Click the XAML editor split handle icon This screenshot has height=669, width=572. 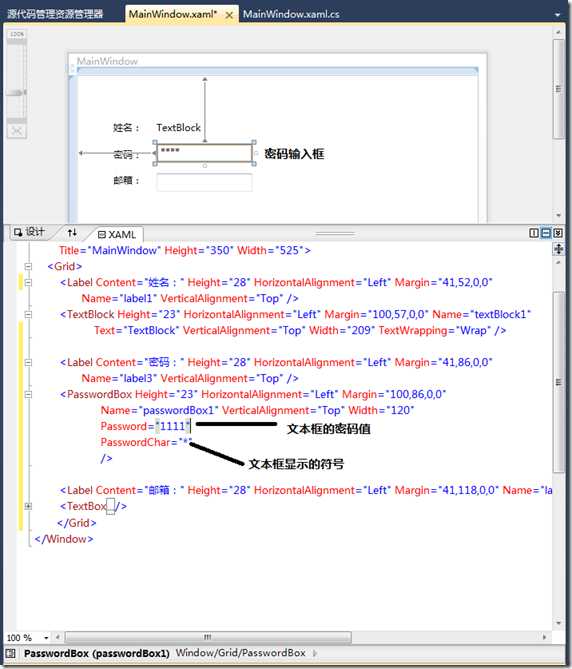point(558,249)
